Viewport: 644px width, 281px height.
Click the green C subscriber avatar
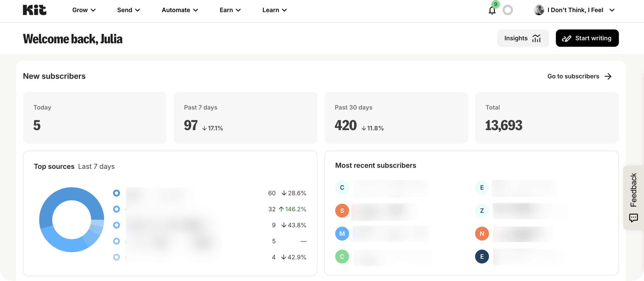click(x=342, y=257)
